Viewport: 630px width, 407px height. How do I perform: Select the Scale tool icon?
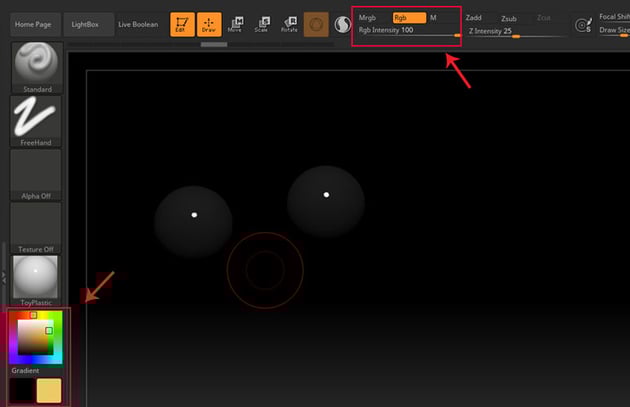[262, 25]
